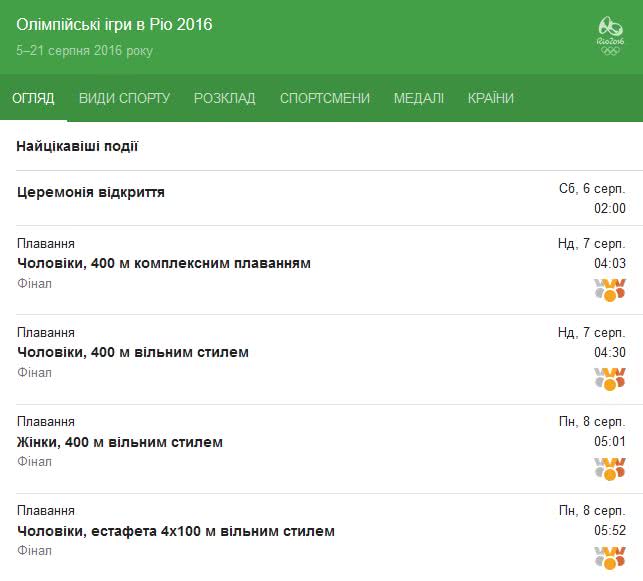Click Плавання label above Жінки, 400 м
This screenshot has height=581, width=643.
[x=46, y=422]
